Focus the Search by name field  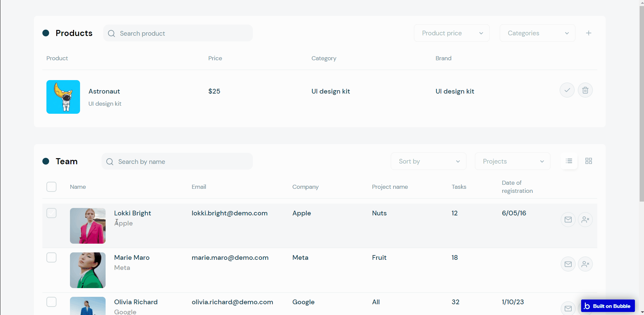coord(177,161)
